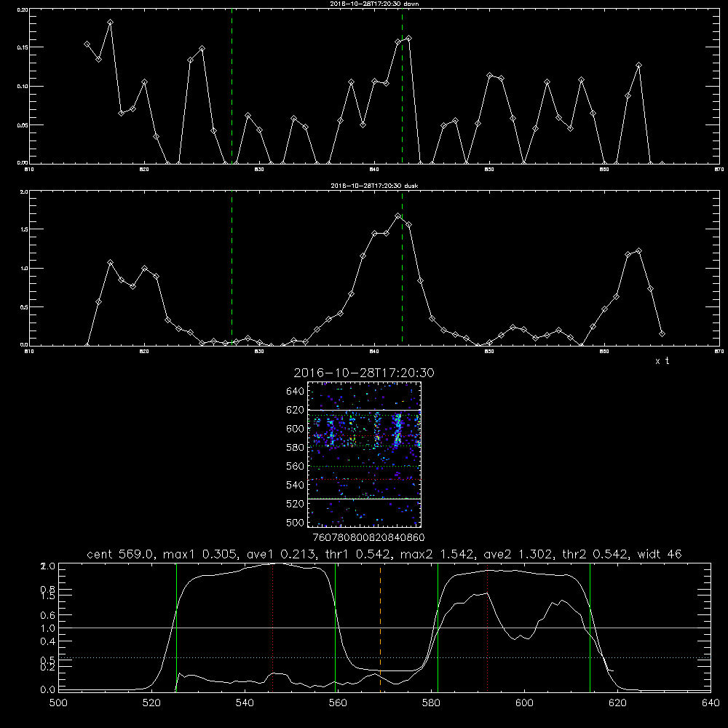The image size is (728, 728).
Task: Click bottom plot x-axis label '500'
Action: [x=58, y=703]
